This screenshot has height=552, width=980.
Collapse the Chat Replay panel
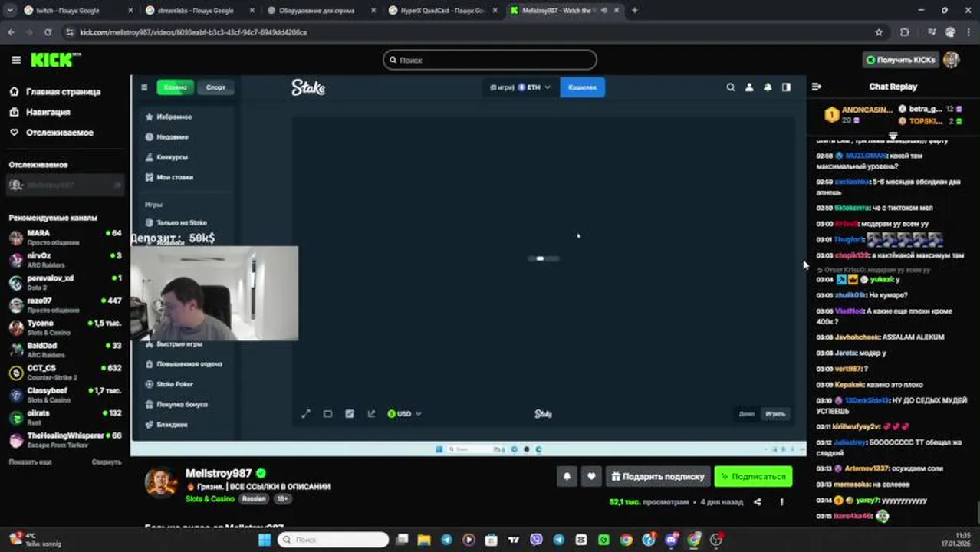pos(816,87)
